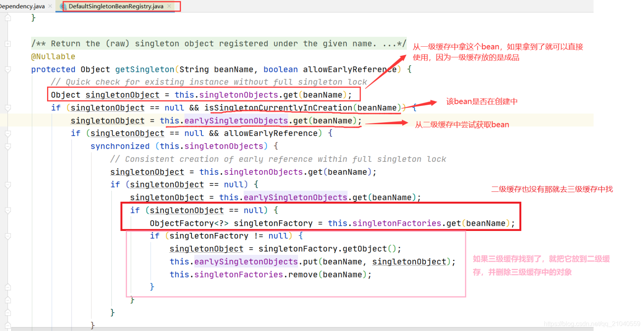Fold the if block below singletonObjects.get in synchronized

(x=8, y=185)
